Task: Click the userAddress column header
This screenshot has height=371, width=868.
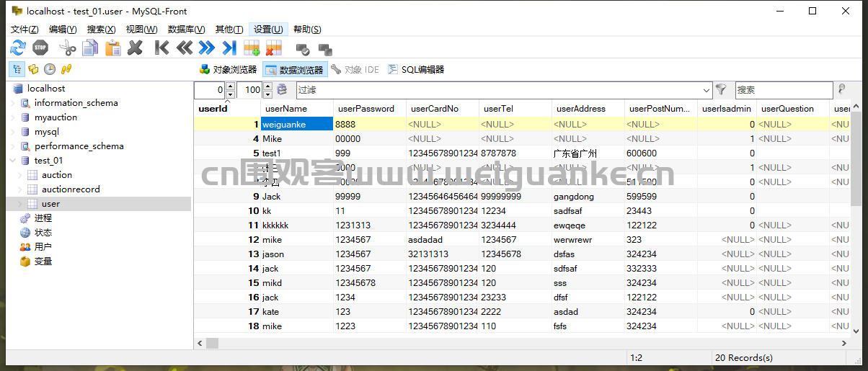Action: (x=588, y=108)
